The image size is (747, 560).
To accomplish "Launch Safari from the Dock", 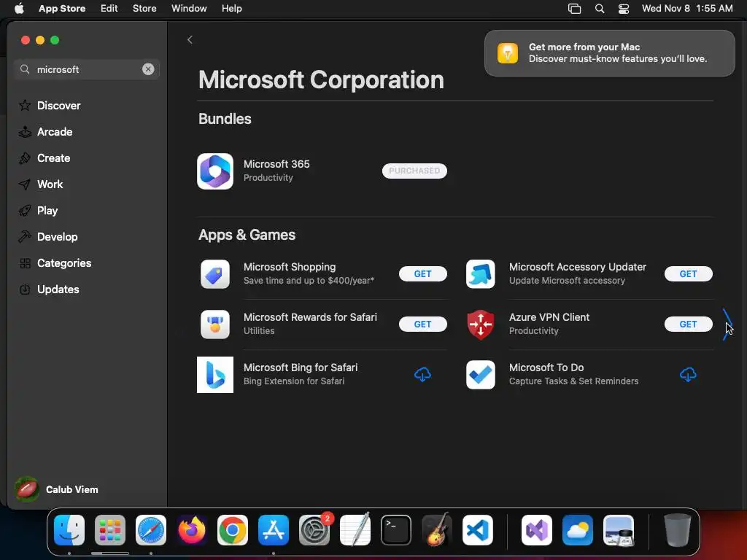I will [151, 530].
